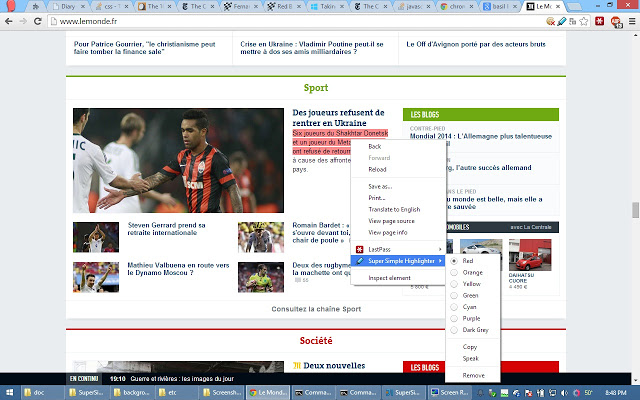Select the Purple highlight radio option
Viewport: 640px width, 400px height.
point(454,318)
